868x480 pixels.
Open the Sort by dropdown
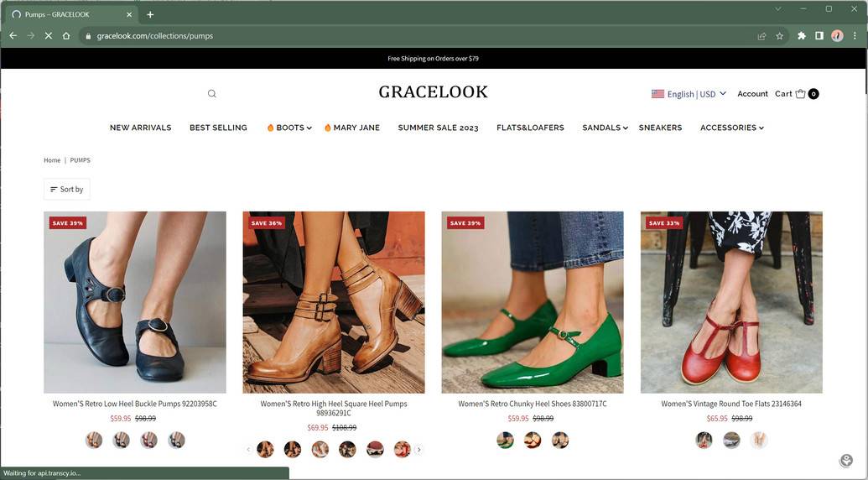(x=66, y=190)
